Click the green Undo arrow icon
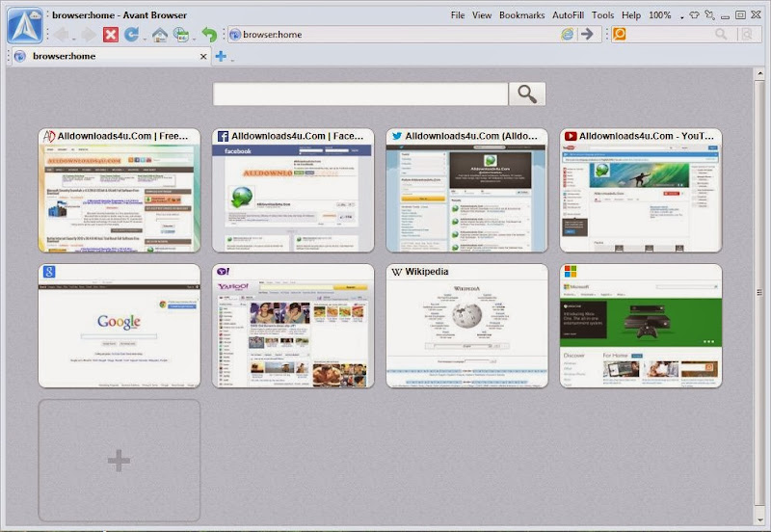 209,35
